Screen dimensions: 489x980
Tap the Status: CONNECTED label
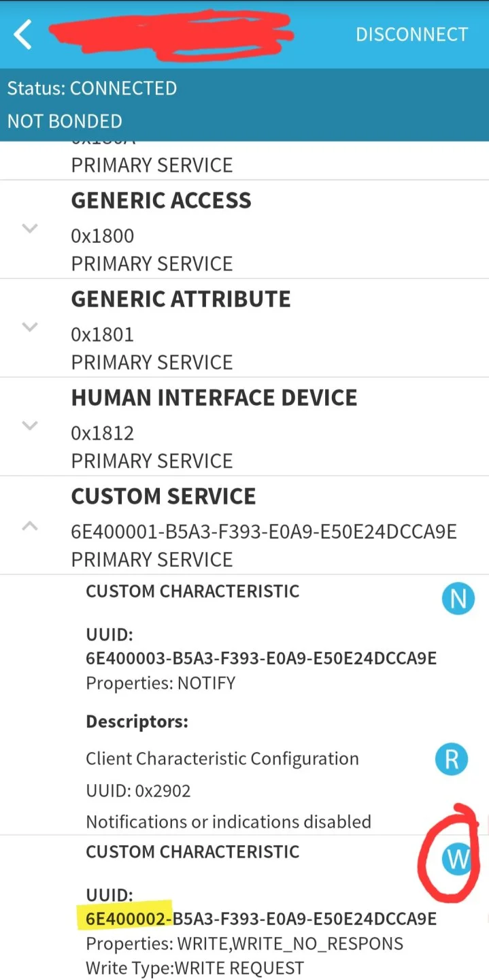(x=92, y=88)
